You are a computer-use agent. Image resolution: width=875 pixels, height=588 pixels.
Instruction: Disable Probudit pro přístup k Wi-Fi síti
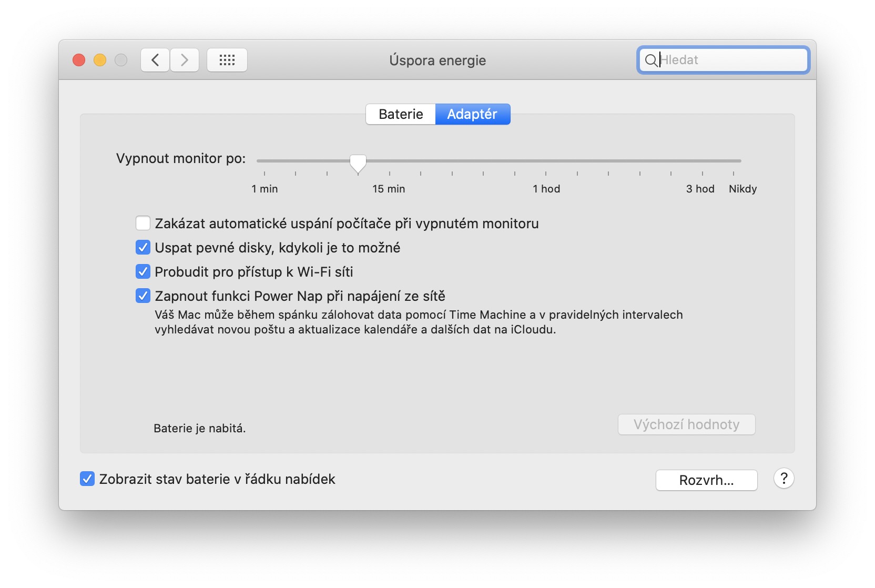pos(143,272)
